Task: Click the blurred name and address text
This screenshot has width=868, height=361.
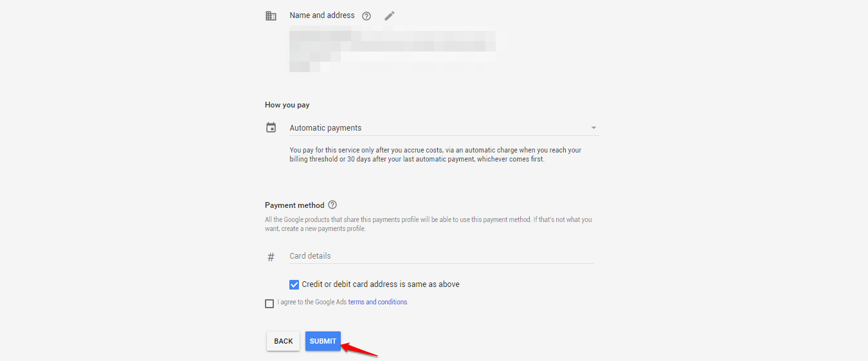Action: point(393,50)
